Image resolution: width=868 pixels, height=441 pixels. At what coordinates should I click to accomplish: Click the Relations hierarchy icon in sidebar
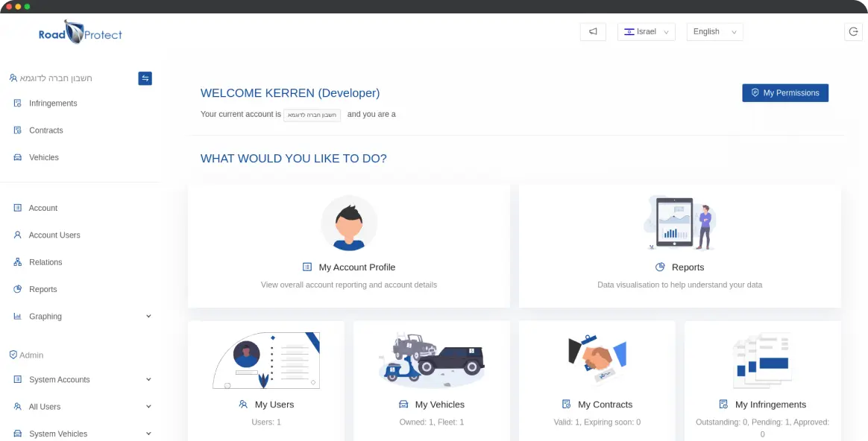[17, 262]
